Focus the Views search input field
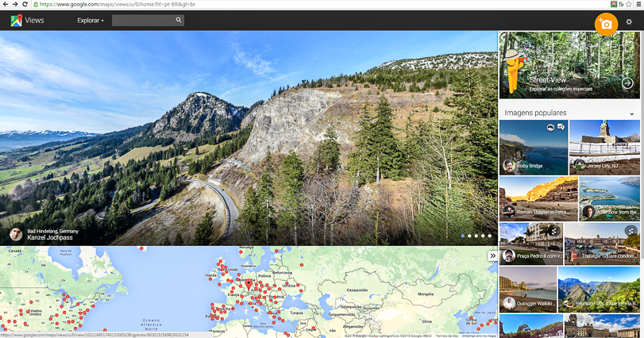The width and height of the screenshot is (644, 338). click(142, 21)
